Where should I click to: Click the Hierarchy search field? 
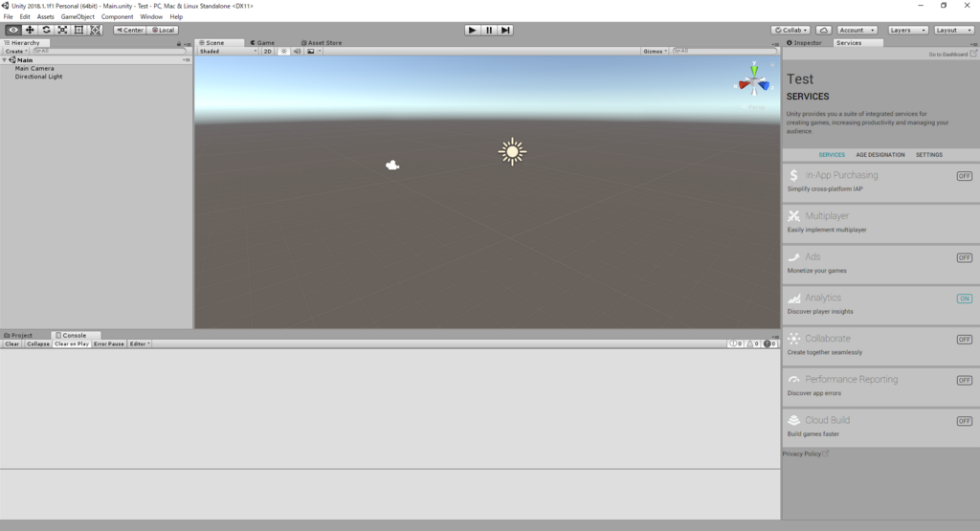109,52
